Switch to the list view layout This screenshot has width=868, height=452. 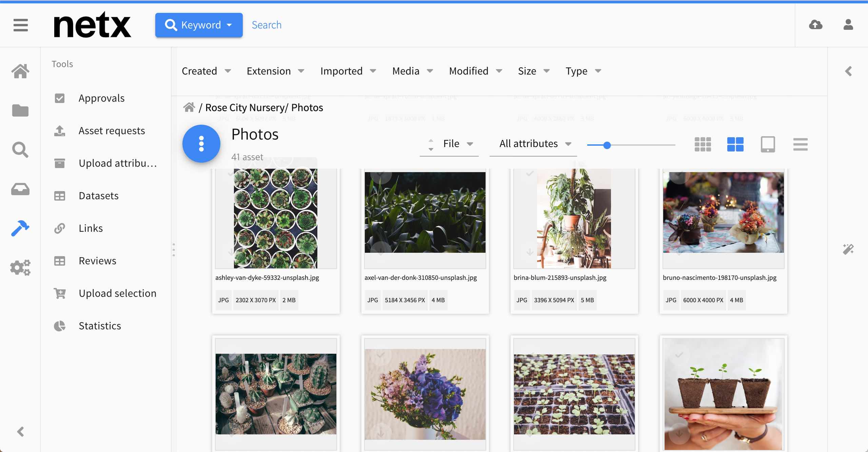tap(800, 144)
